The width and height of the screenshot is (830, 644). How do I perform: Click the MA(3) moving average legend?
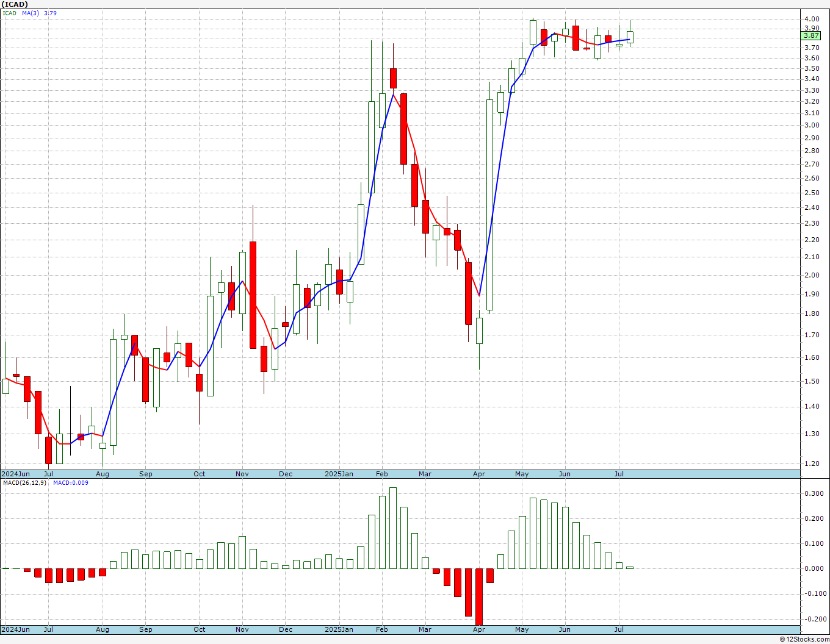coord(31,13)
